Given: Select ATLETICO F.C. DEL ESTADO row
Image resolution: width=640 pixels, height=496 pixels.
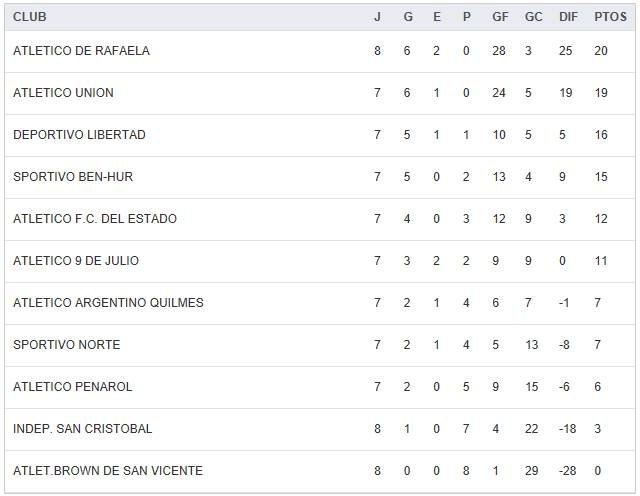Looking at the screenshot, I should pyautogui.click(x=95, y=219).
